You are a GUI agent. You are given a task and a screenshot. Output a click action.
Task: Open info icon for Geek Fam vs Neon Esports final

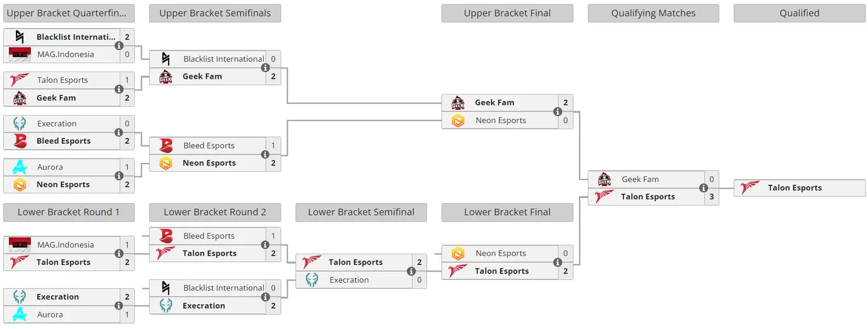click(x=557, y=112)
